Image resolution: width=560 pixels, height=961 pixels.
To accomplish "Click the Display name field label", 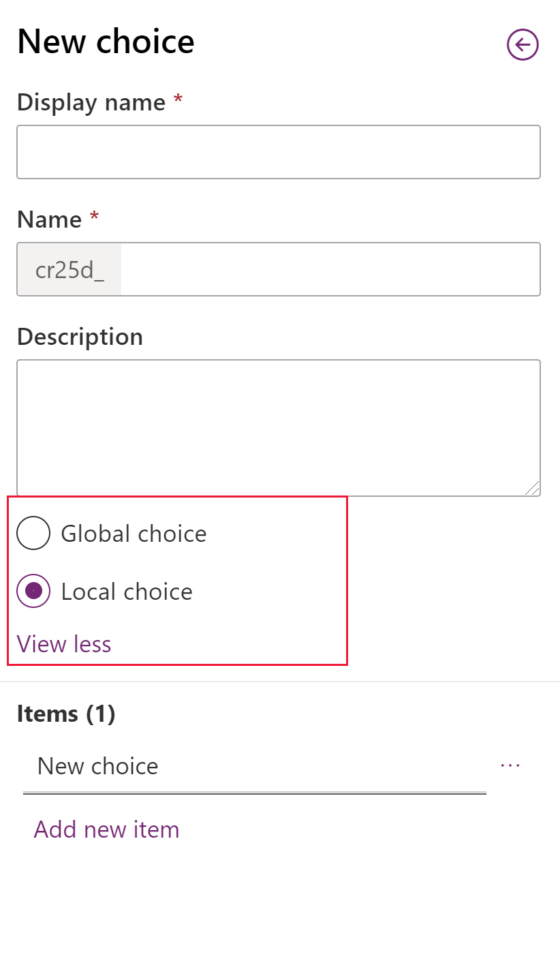I will (x=91, y=102).
